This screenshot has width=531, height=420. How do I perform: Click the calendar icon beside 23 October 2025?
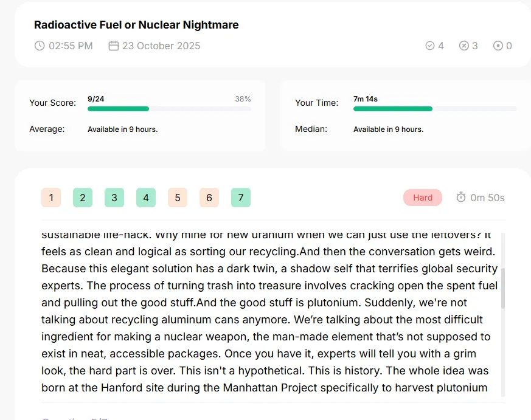[114, 46]
